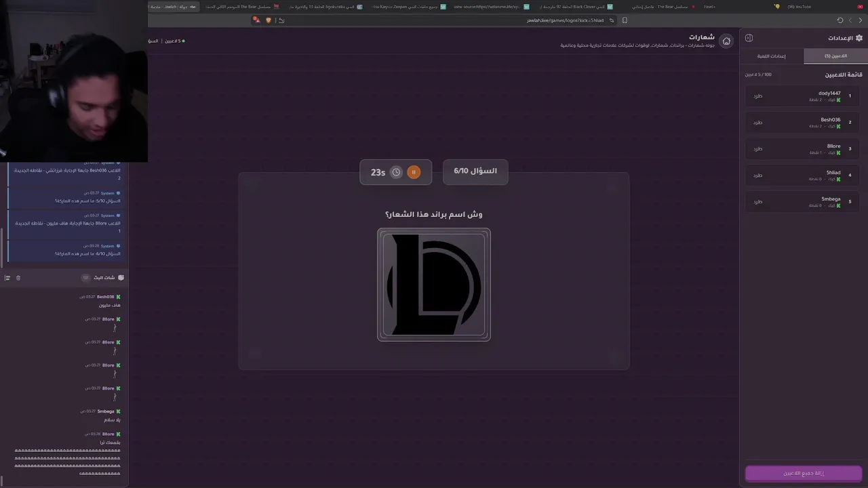This screenshot has height=488, width=868.
Task: Click the Besh036 chat message هاف مليون
Action: (111, 306)
